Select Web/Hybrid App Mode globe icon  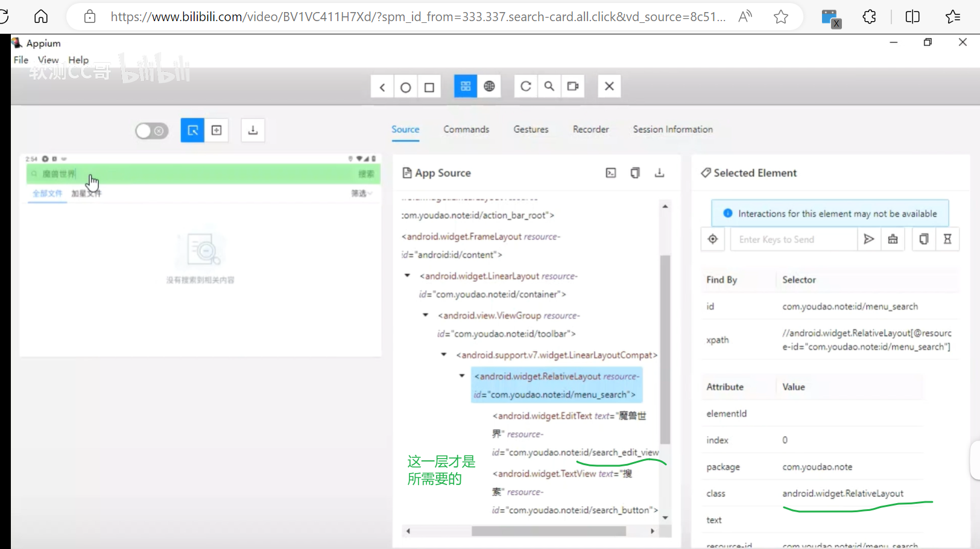click(x=489, y=86)
